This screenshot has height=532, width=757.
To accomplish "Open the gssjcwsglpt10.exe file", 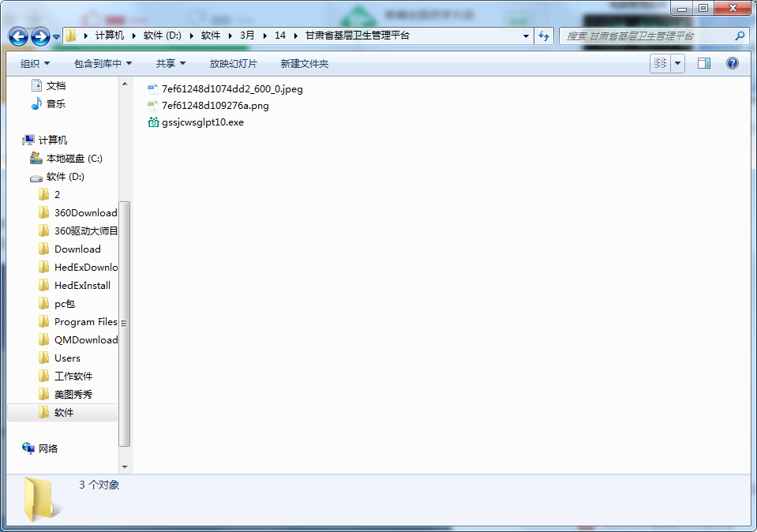I will pos(203,122).
